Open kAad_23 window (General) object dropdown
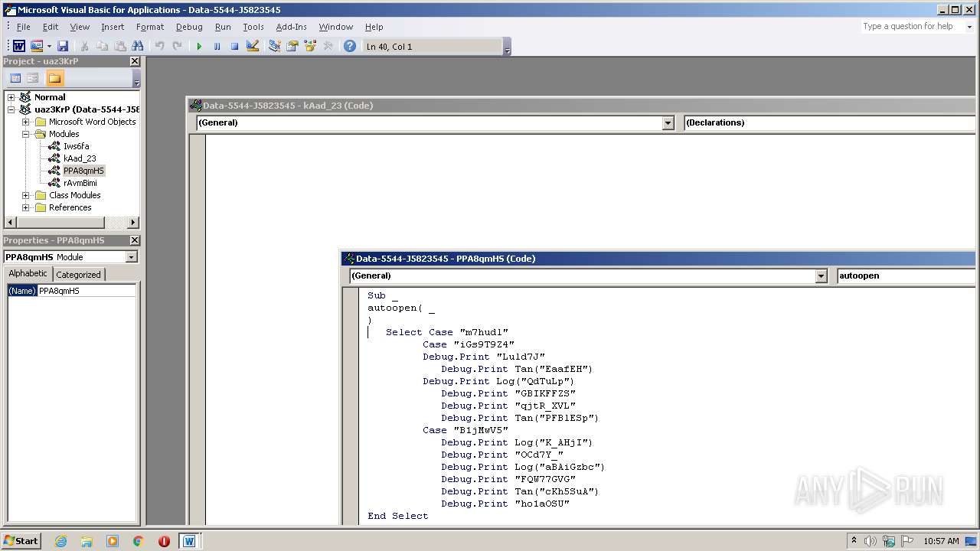The width and height of the screenshot is (980, 551). (x=668, y=122)
